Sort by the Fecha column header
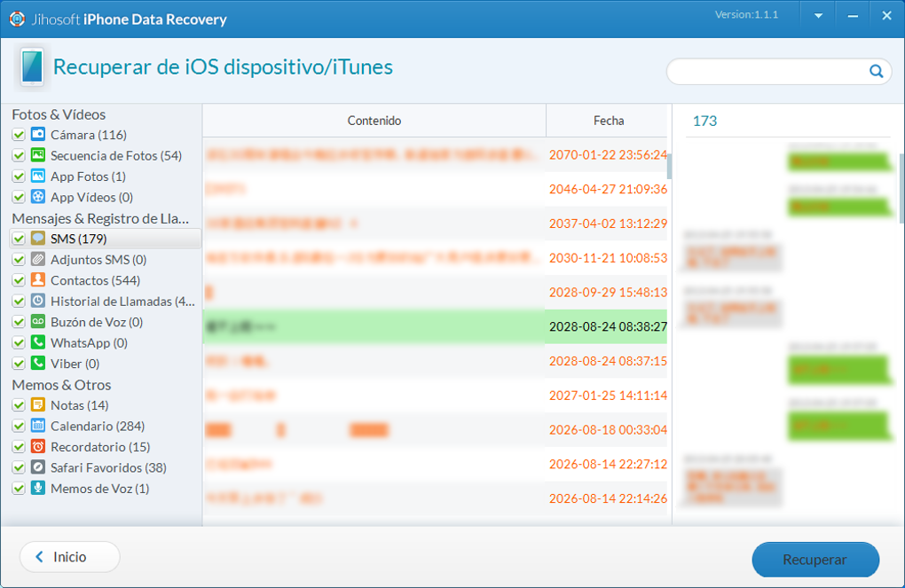 pos(609,121)
